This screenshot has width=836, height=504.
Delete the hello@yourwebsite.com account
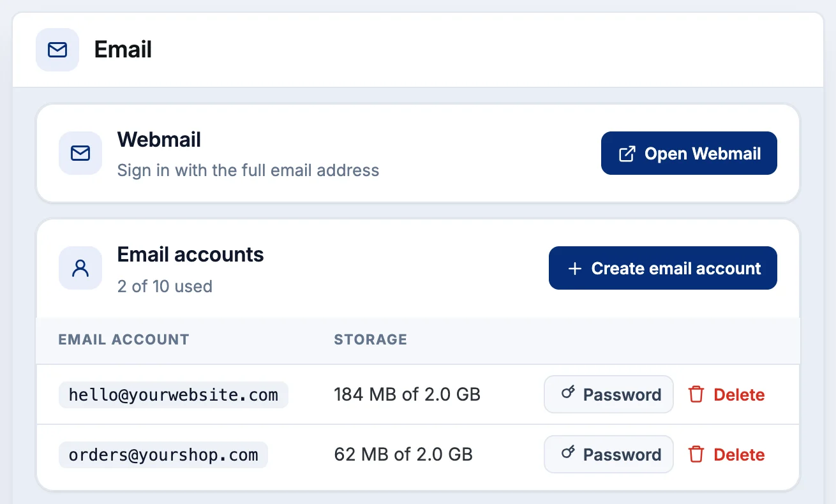click(x=727, y=394)
